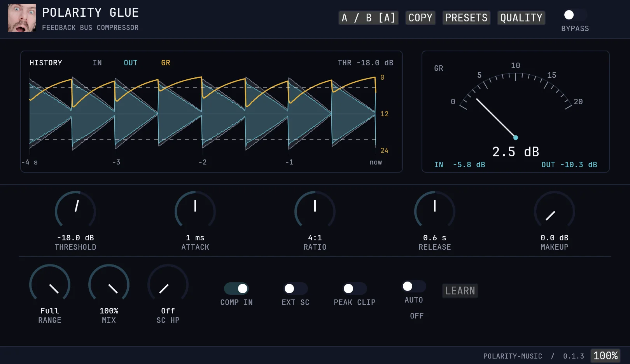Click the 0.1.3 version number
The height and width of the screenshot is (364, 630).
[574, 356]
